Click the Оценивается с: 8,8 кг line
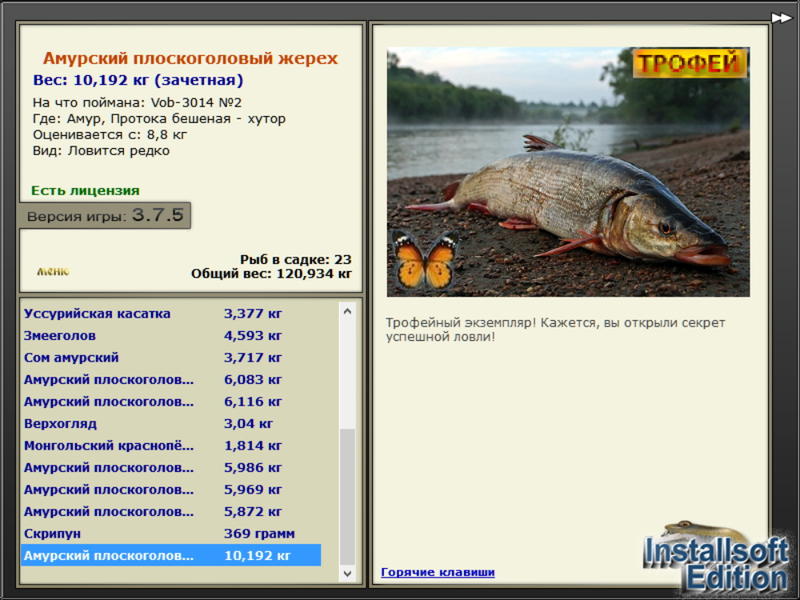This screenshot has height=600, width=800. pyautogui.click(x=110, y=135)
